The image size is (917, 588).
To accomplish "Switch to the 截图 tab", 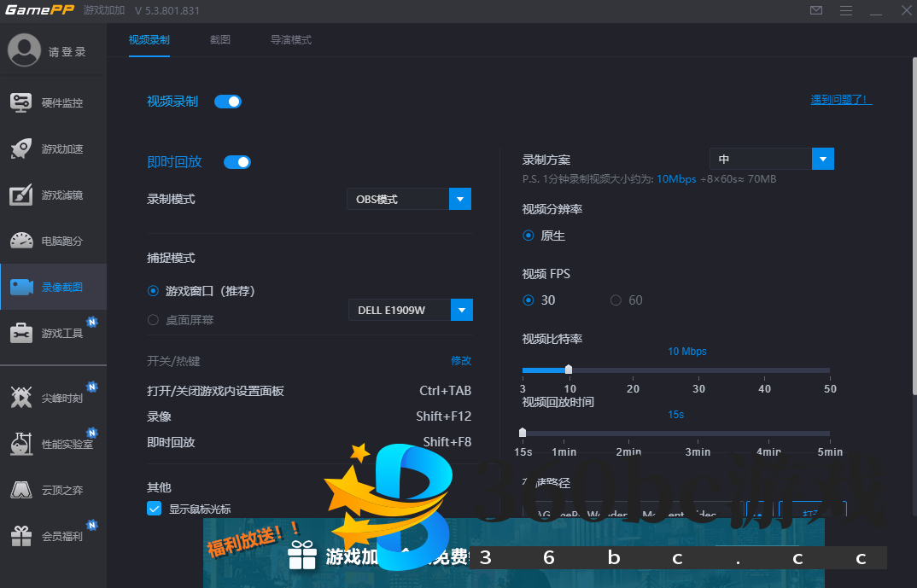I will tap(220, 39).
